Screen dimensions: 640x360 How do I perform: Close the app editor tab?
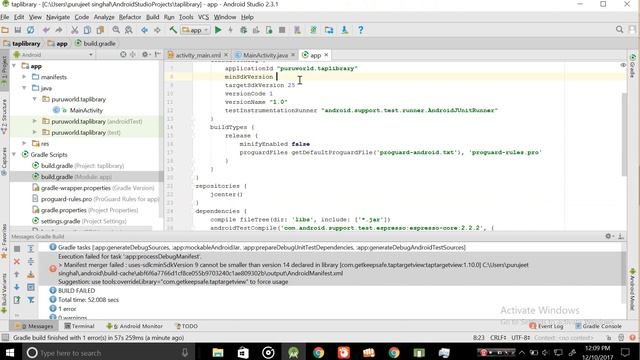click(326, 55)
